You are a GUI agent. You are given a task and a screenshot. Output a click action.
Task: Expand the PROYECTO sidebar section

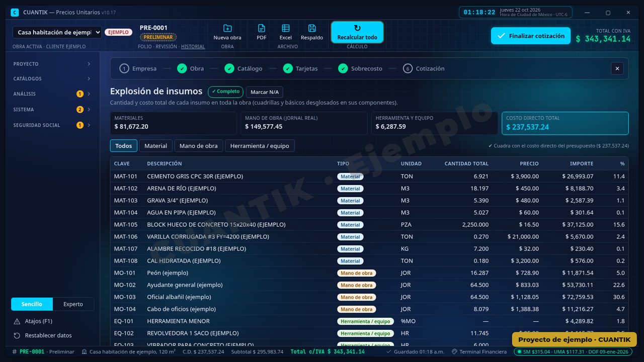52,64
